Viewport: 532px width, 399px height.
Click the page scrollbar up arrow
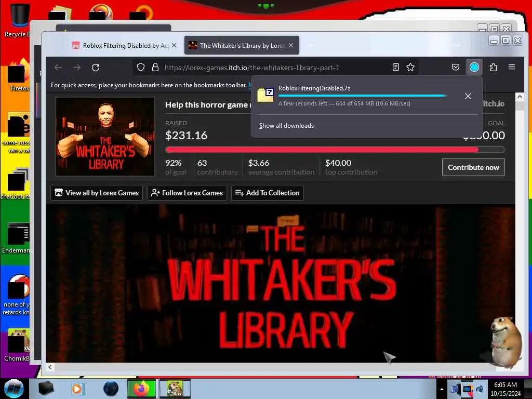pyautogui.click(x=520, y=97)
